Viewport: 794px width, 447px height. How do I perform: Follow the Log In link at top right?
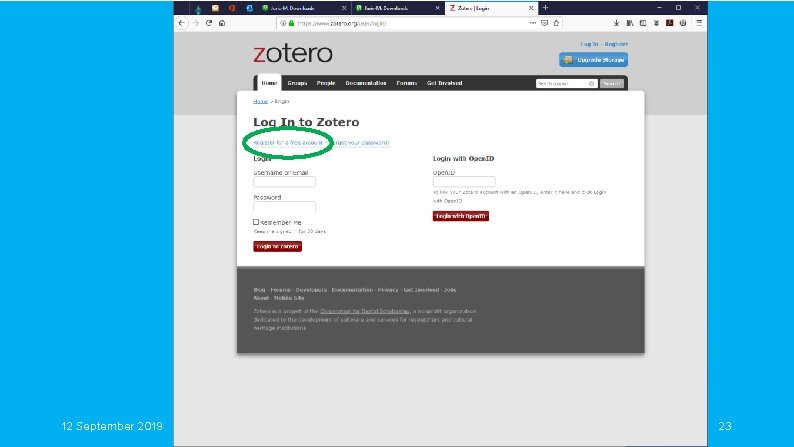pyautogui.click(x=589, y=44)
